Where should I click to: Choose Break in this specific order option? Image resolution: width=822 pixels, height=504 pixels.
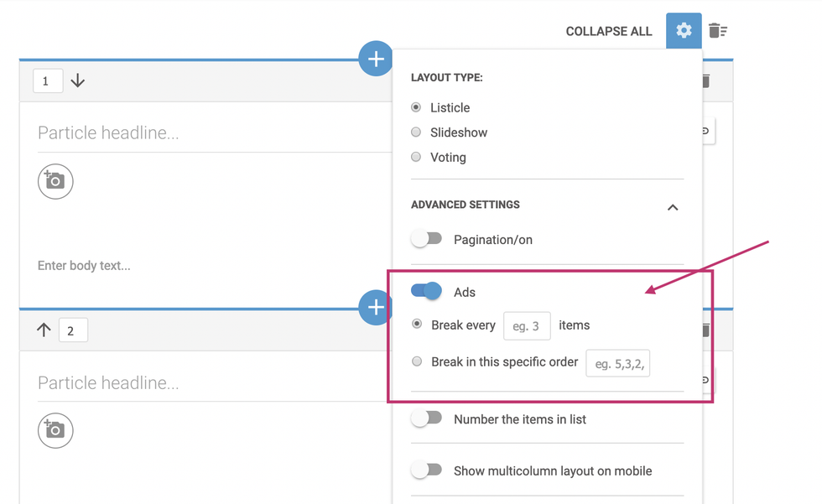[417, 361]
